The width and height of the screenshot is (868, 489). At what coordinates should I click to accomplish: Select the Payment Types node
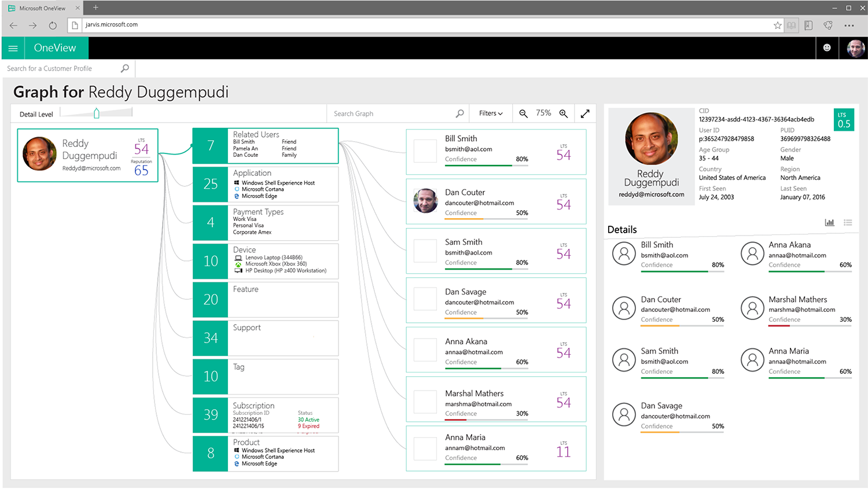(x=266, y=223)
